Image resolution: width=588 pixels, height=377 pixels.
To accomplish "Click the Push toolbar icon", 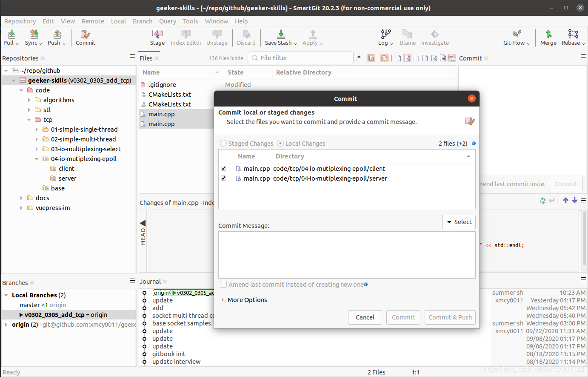I will [x=57, y=34].
